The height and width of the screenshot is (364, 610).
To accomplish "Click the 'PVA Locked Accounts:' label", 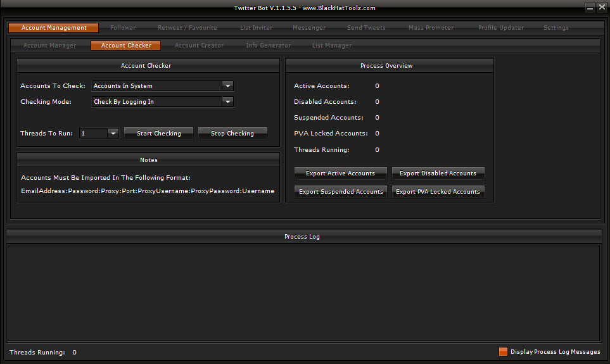I will pyautogui.click(x=331, y=134).
